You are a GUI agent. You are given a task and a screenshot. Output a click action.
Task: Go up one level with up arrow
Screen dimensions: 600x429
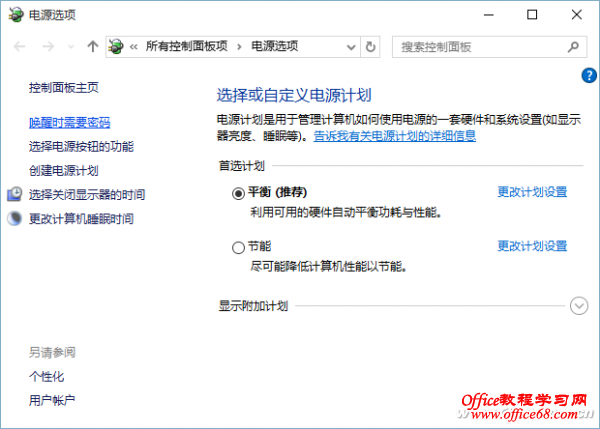tap(93, 47)
